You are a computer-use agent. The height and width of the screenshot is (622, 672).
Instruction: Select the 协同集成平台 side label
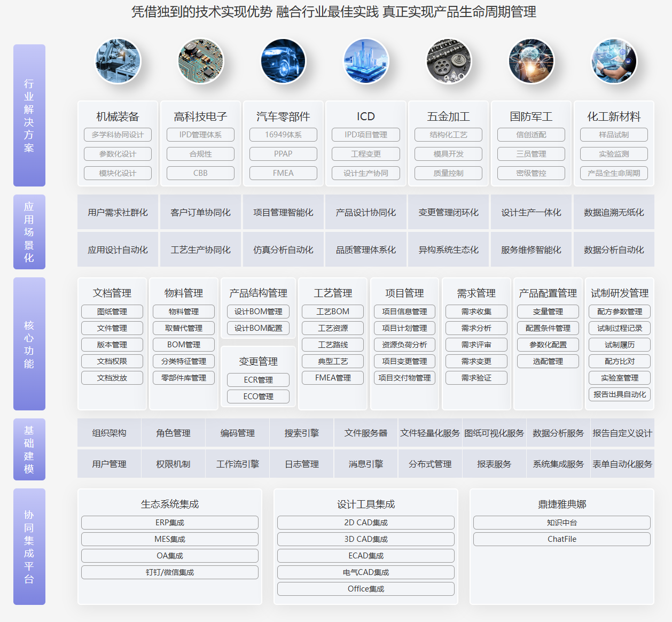(x=29, y=547)
